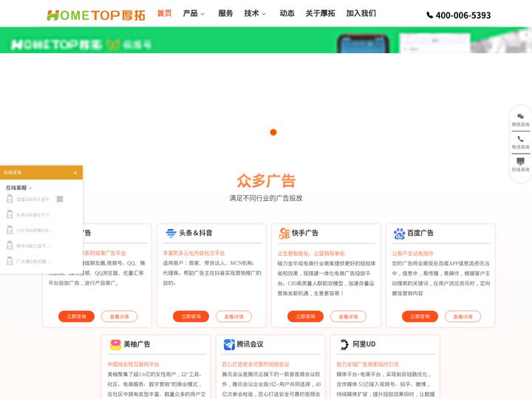Click 立即咨询 in the 百度广告 card
532x399 pixels.
tap(420, 316)
